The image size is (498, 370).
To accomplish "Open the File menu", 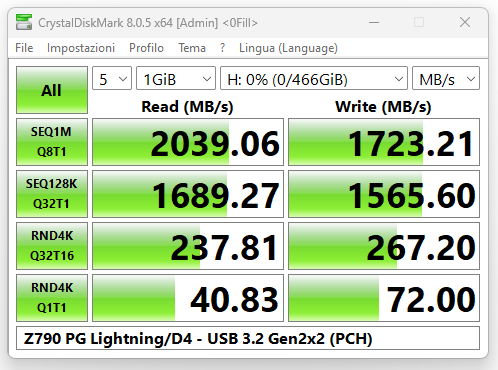I will pyautogui.click(x=24, y=48).
